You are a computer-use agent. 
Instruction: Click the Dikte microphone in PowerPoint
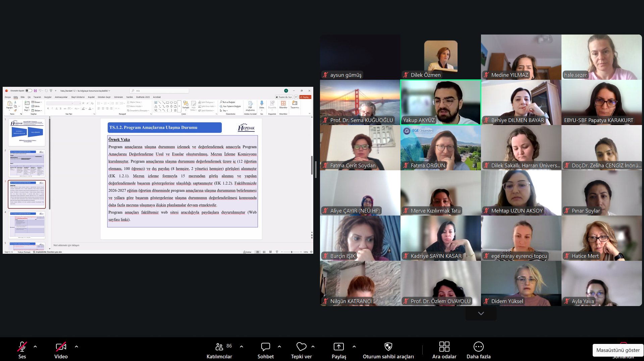[262, 105]
